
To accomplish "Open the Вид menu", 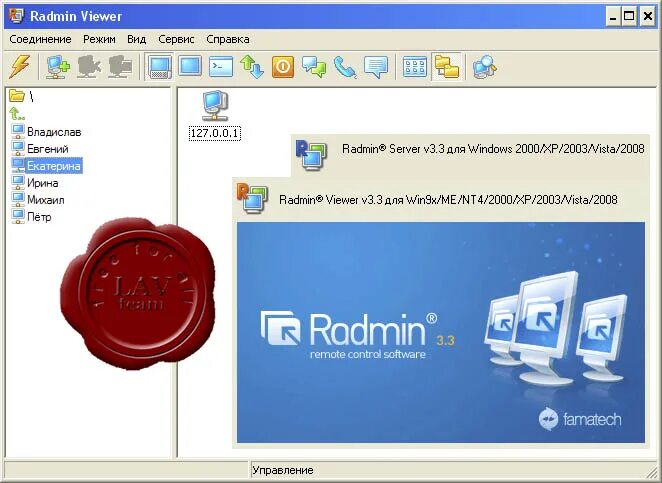I will 136,39.
